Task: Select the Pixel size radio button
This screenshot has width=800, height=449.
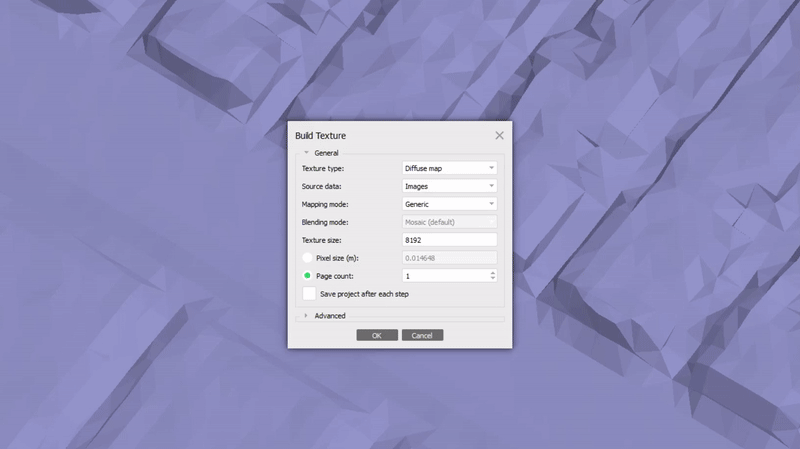Action: [x=307, y=258]
